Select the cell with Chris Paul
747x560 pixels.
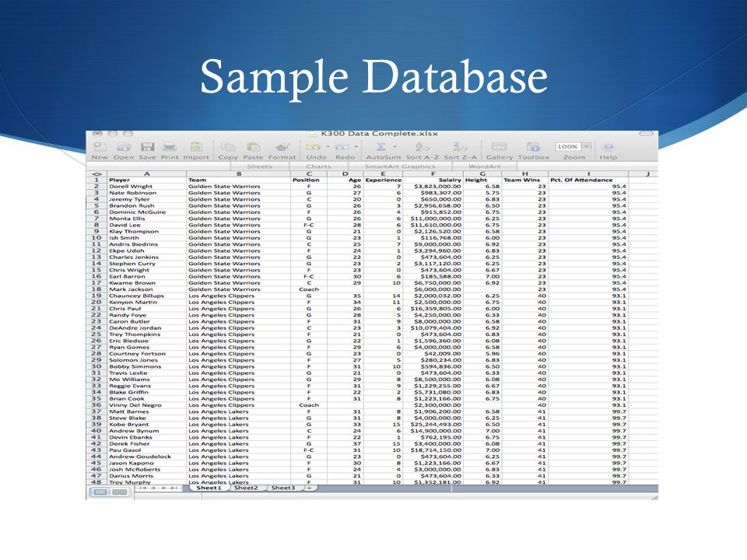coord(147,309)
